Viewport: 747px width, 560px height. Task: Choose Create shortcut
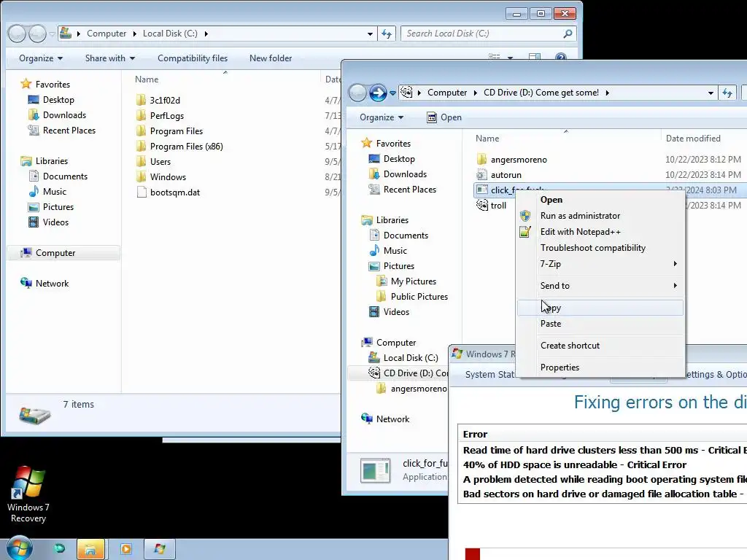click(600, 346)
